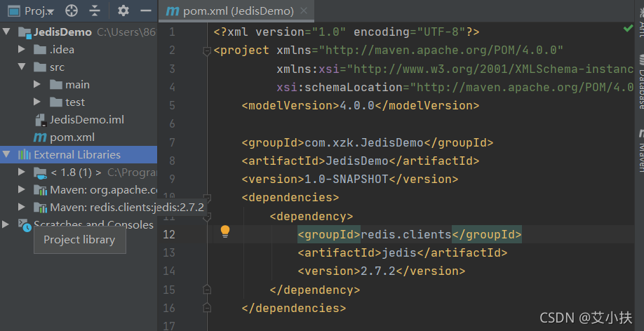Fold the dependencies block on line 10

coord(207,198)
